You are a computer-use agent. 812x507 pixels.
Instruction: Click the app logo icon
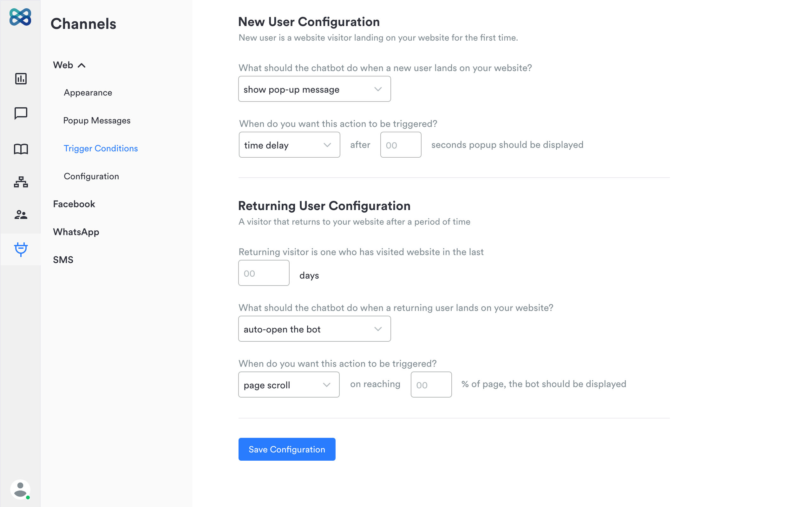pos(20,17)
